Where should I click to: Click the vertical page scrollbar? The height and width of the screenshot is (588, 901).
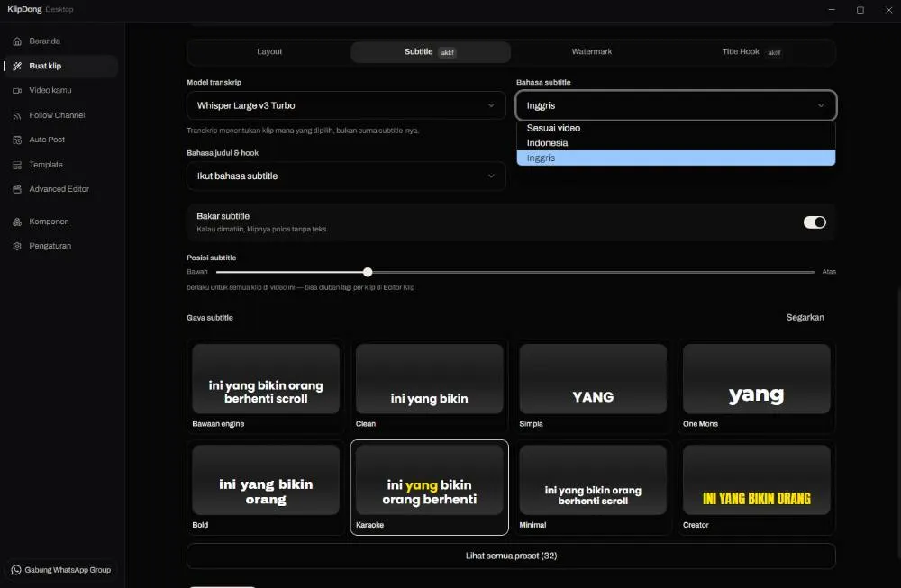(x=898, y=422)
